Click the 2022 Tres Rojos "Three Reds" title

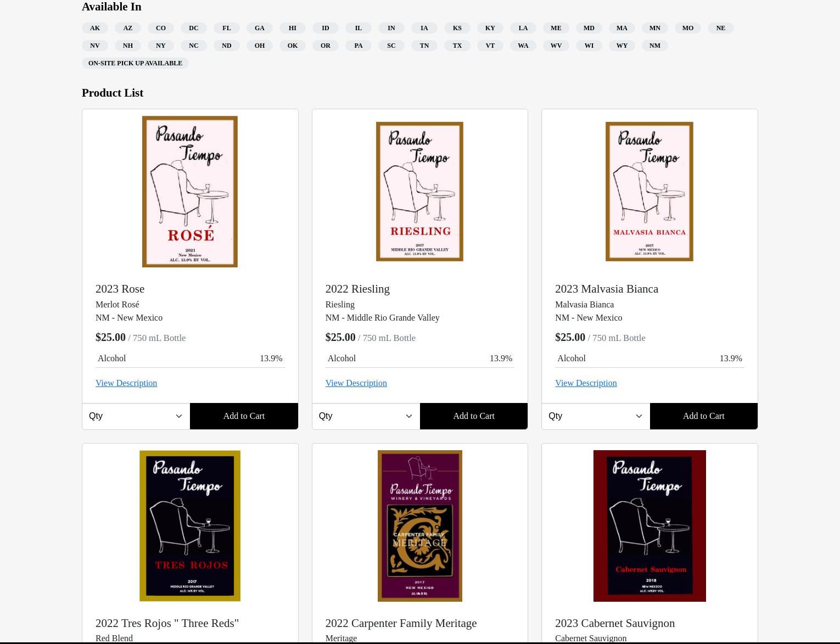167,623
